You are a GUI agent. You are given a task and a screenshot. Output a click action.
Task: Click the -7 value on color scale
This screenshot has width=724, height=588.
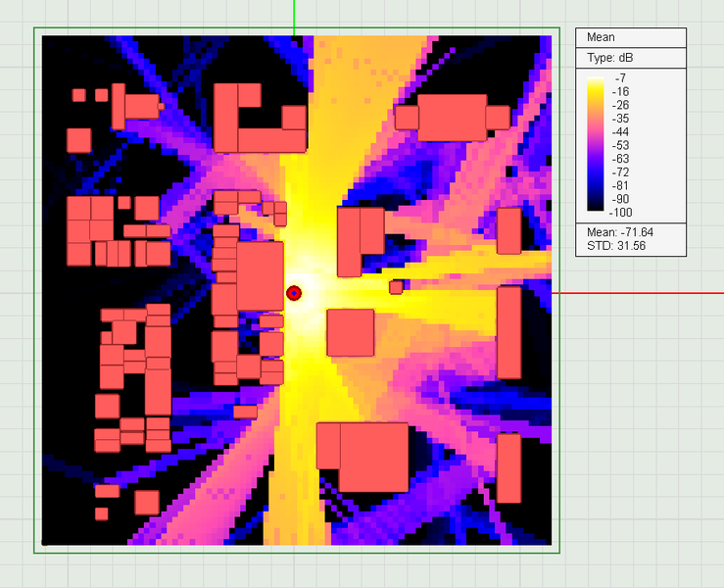click(x=620, y=77)
